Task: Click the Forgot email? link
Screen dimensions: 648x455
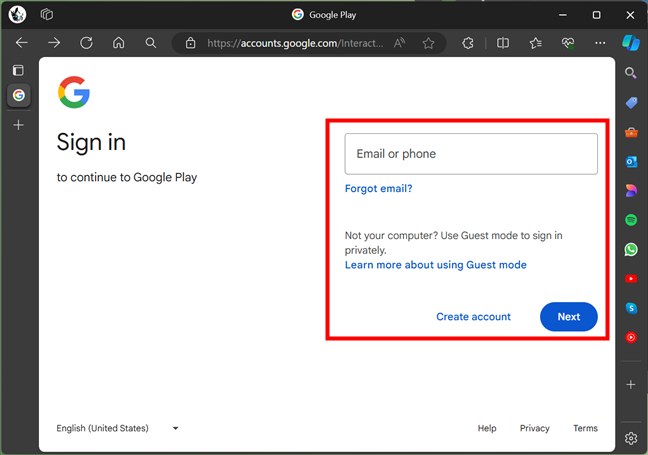Action: [x=379, y=188]
